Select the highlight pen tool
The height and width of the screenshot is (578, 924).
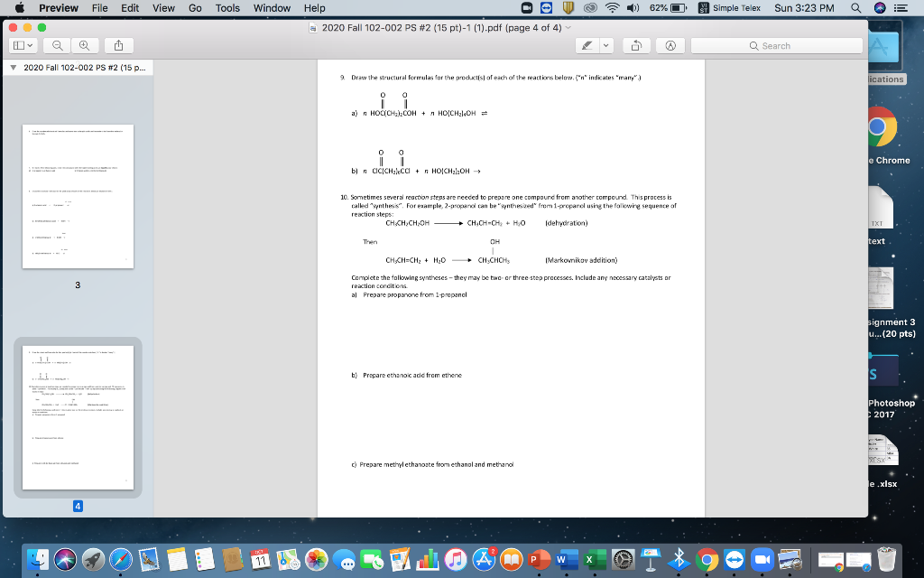click(x=587, y=45)
